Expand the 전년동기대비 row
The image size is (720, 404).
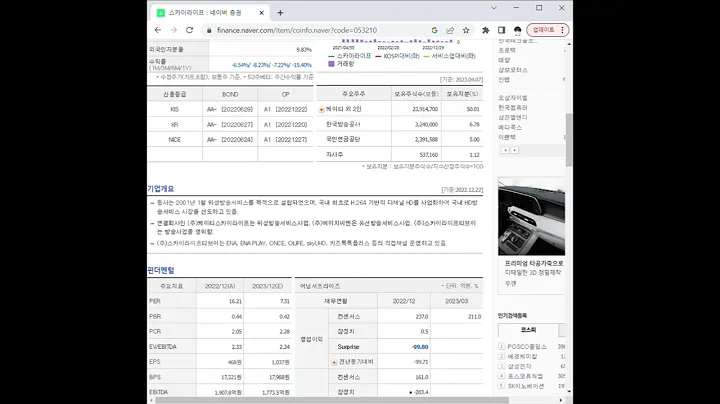coord(334,362)
